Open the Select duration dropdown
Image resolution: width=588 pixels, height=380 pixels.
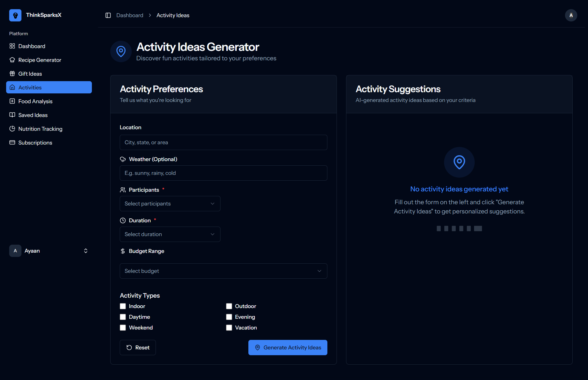pos(170,234)
